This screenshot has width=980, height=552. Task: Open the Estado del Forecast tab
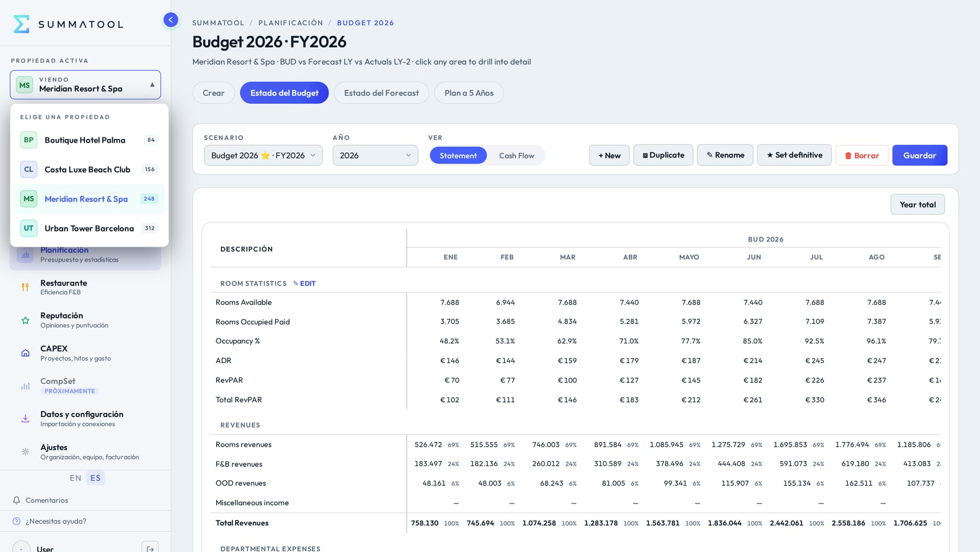pyautogui.click(x=381, y=93)
